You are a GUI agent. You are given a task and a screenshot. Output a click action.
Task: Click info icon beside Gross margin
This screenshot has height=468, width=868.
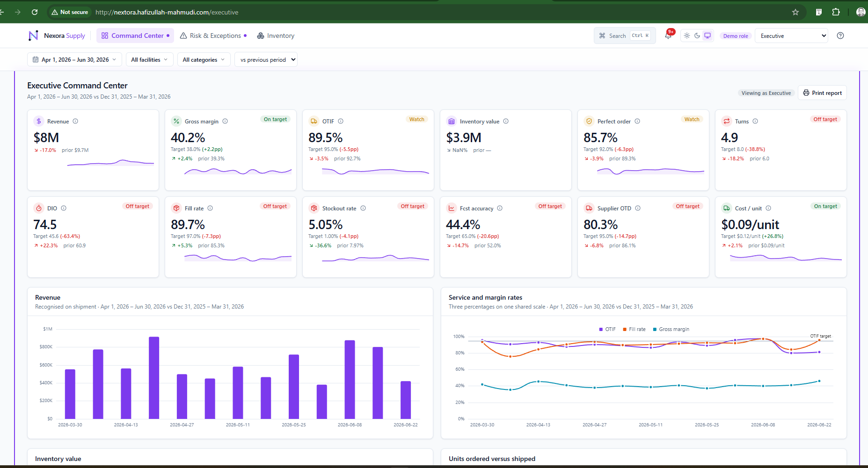click(225, 121)
